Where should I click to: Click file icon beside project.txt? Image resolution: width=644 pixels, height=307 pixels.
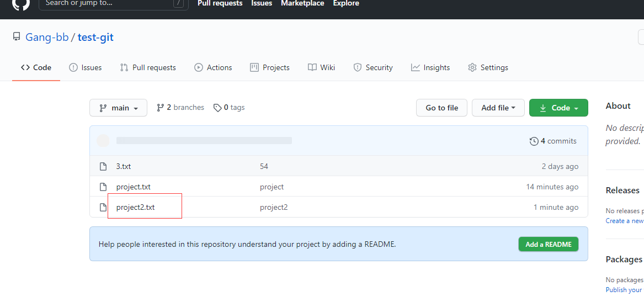pos(104,187)
